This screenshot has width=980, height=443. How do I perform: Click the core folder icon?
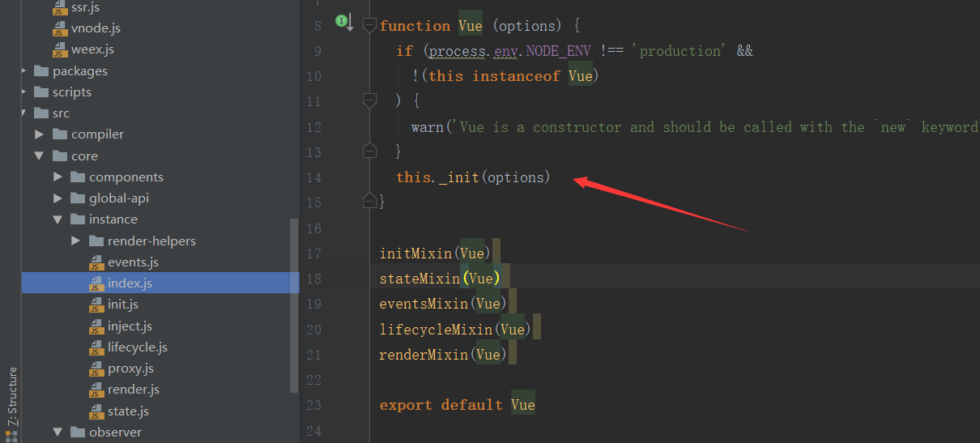[x=59, y=155]
